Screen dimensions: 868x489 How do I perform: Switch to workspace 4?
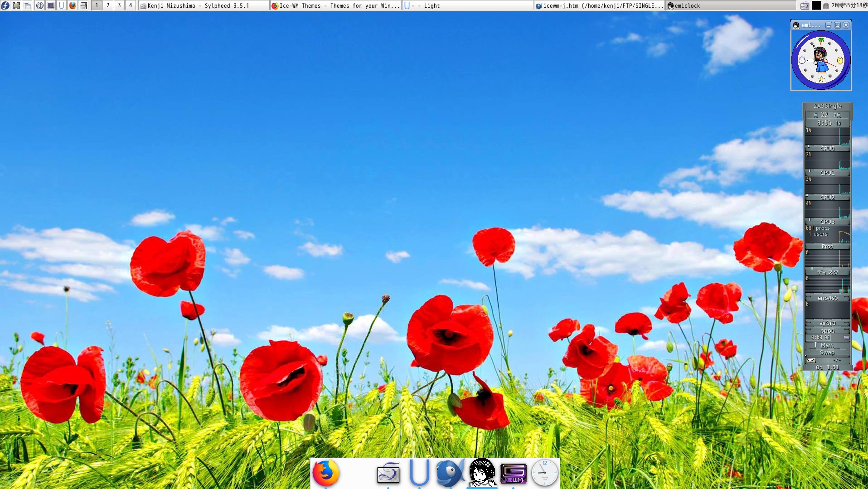(x=131, y=5)
